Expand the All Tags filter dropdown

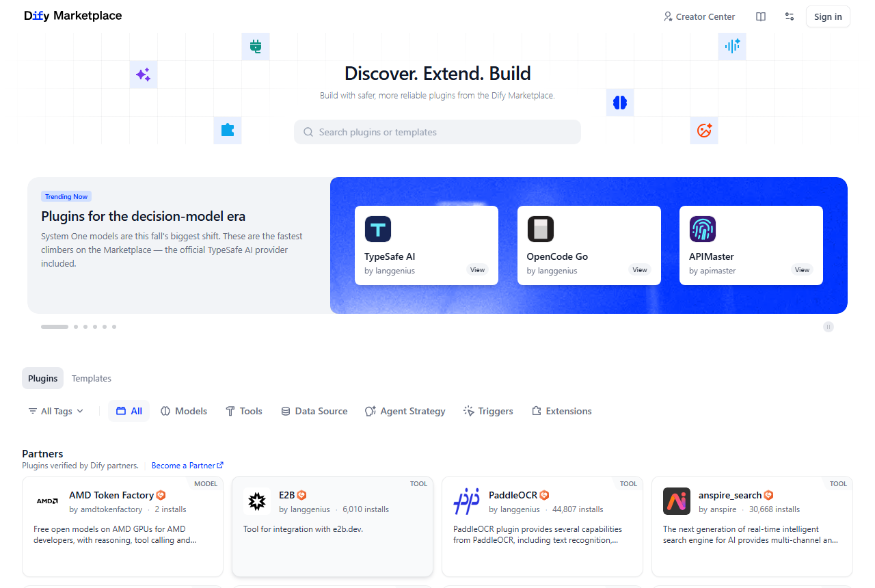coord(56,411)
